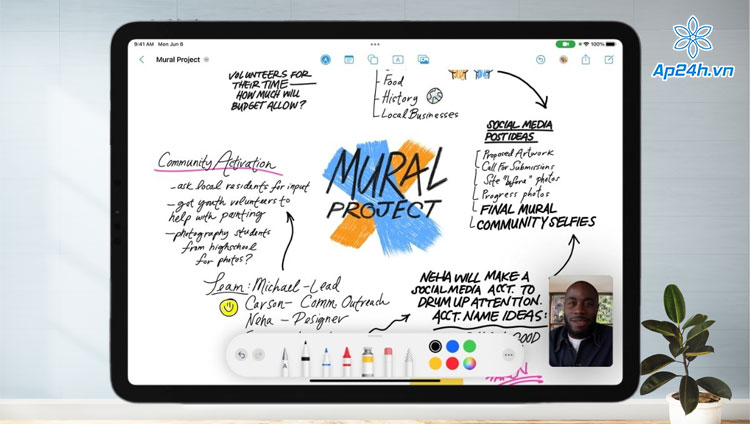
Task: Tap the 'Local Businesses' handwriting
Action: (420, 114)
